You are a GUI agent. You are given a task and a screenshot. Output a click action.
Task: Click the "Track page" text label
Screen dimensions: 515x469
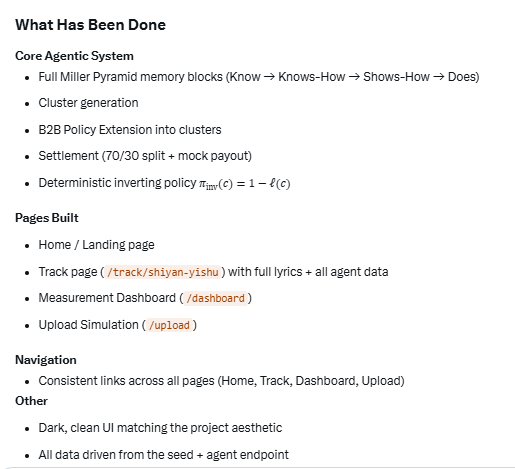coord(68,272)
